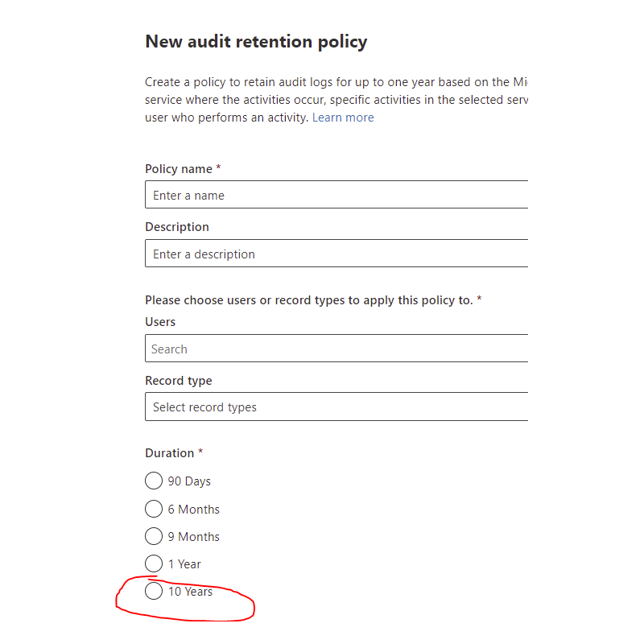Click the 10 Years option label

point(190,592)
